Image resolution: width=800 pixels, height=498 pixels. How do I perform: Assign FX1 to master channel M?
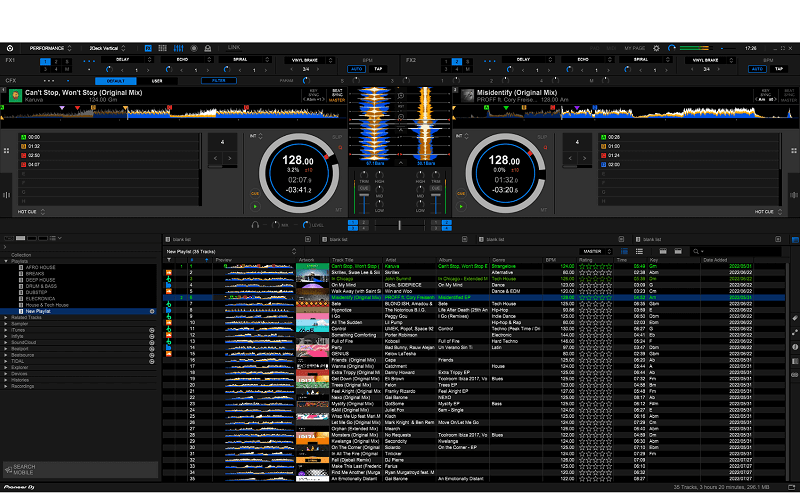(67, 69)
